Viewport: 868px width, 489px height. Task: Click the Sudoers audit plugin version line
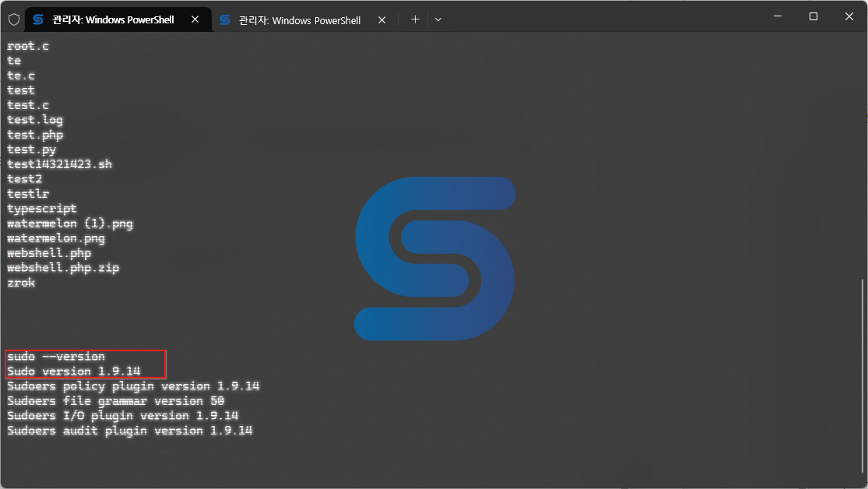click(x=129, y=431)
